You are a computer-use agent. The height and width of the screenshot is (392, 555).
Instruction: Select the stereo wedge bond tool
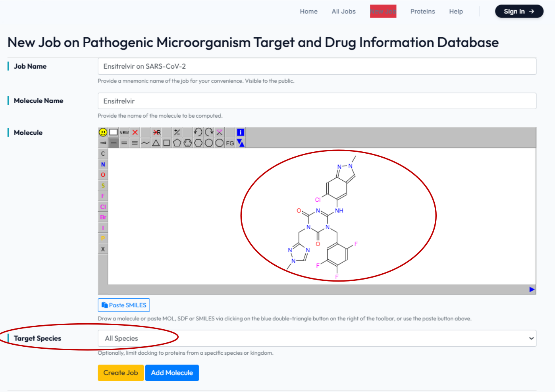(103, 143)
